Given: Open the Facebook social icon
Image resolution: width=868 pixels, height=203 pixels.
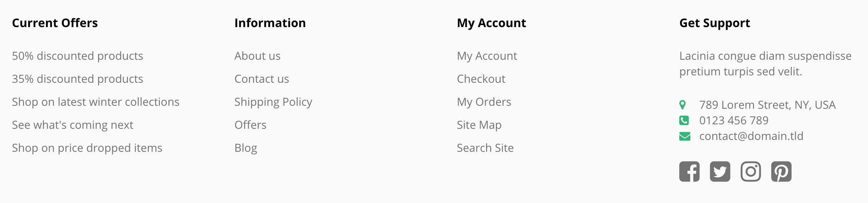Looking at the screenshot, I should [x=689, y=171].
